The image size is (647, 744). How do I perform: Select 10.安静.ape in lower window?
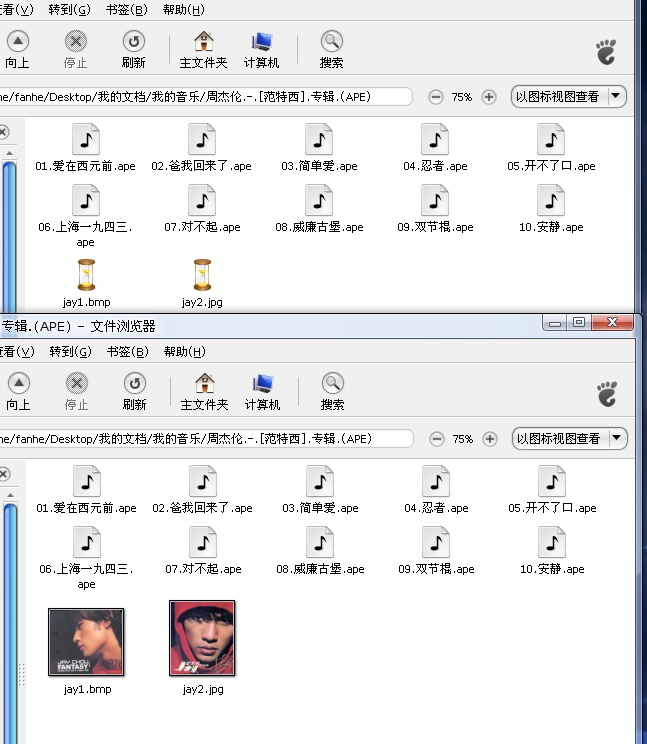[552, 551]
